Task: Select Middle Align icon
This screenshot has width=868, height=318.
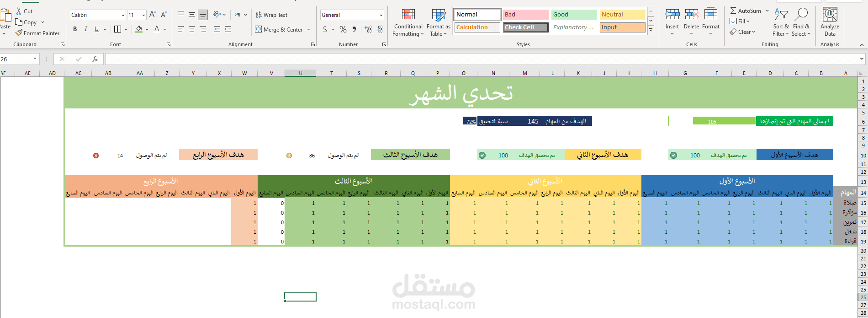Action: 192,15
